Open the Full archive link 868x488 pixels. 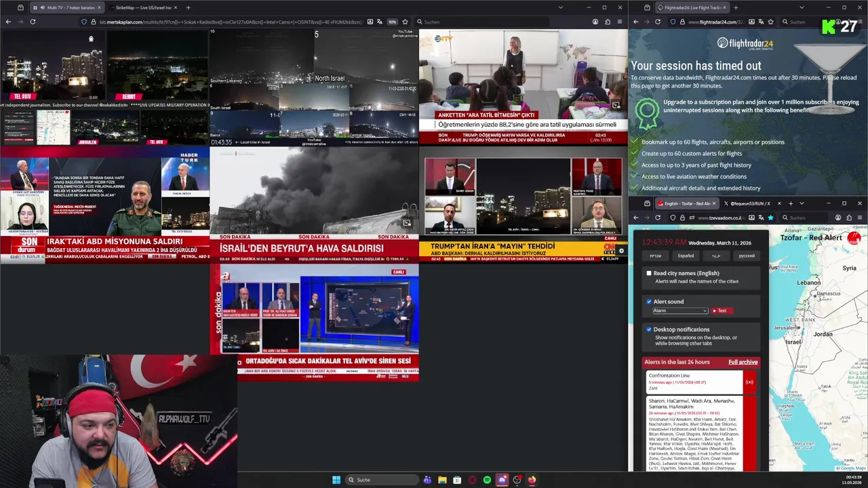743,362
